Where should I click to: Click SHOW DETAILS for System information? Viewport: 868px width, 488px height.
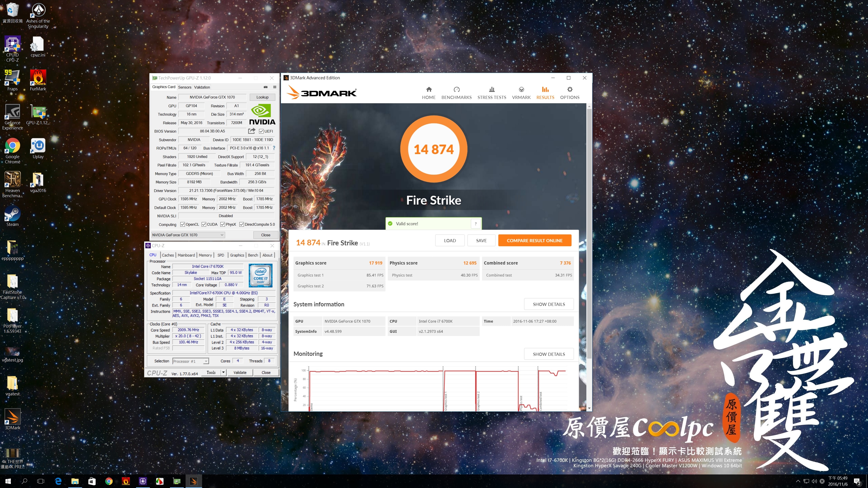pos(549,304)
